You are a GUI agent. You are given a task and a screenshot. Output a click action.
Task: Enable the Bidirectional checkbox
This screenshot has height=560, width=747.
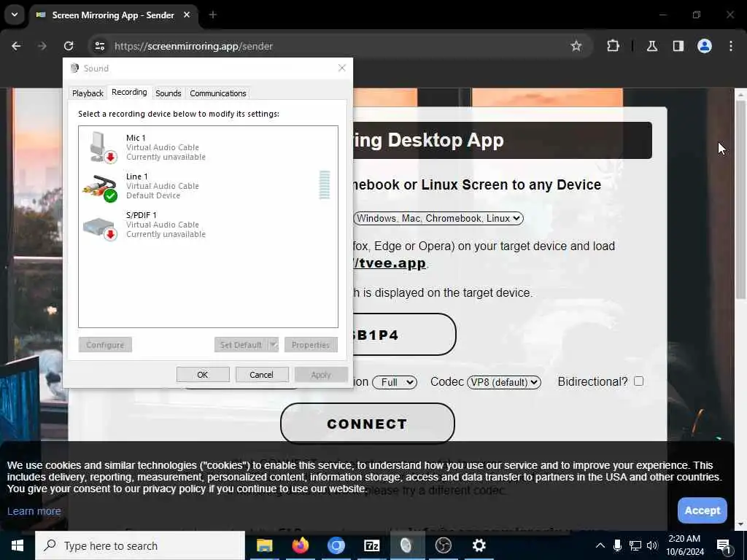click(639, 381)
